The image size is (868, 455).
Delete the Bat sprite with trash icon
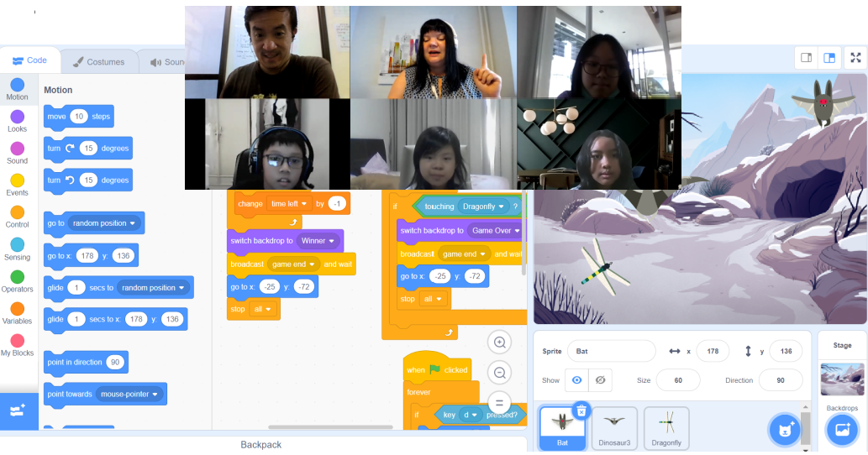581,411
